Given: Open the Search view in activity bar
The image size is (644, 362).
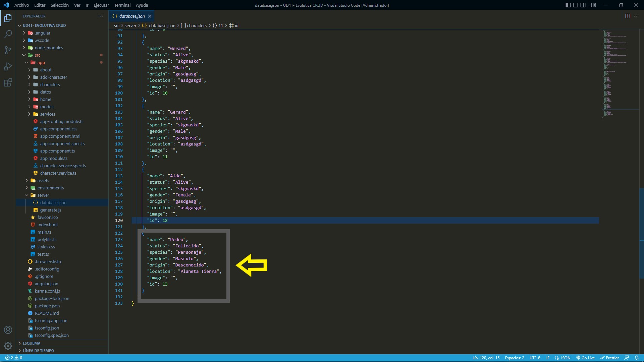Looking at the screenshot, I should point(8,34).
